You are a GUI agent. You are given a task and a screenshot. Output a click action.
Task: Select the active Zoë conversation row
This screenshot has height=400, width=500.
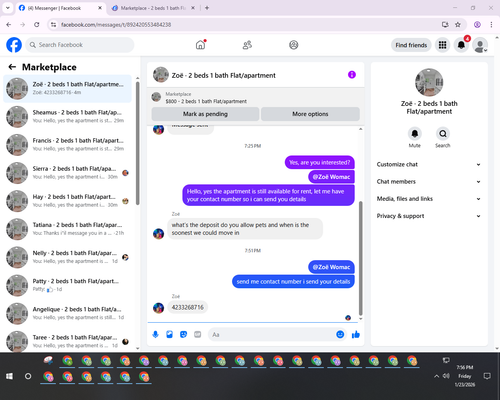[x=68, y=89]
